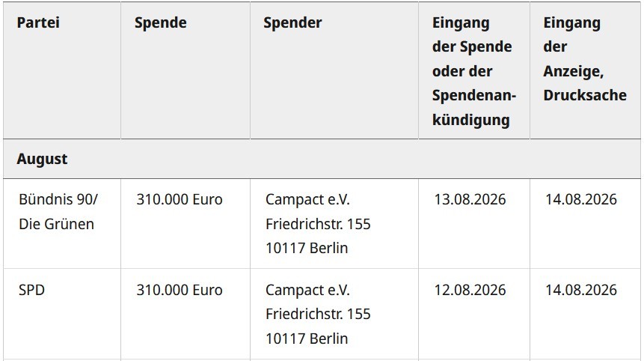Click Campact e.V. in the SPD row
The height and width of the screenshot is (361, 644).
pos(307,290)
